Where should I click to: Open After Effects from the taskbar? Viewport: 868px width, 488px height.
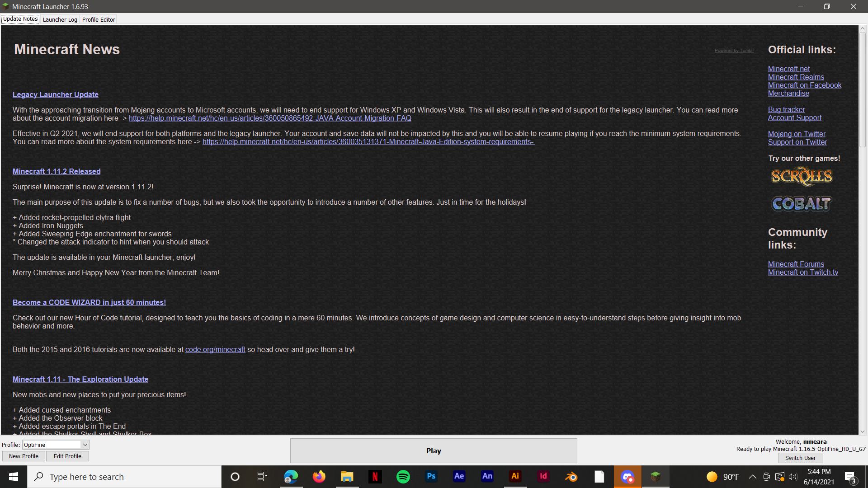(459, 477)
